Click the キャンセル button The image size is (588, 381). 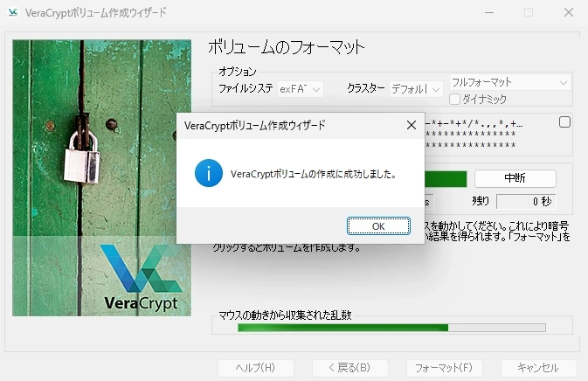coord(538,368)
